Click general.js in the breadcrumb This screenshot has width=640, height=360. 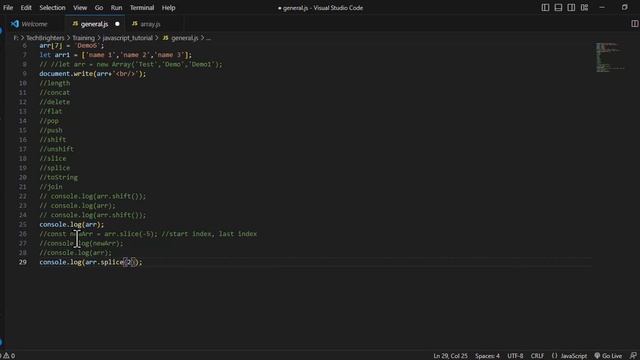[x=184, y=38]
